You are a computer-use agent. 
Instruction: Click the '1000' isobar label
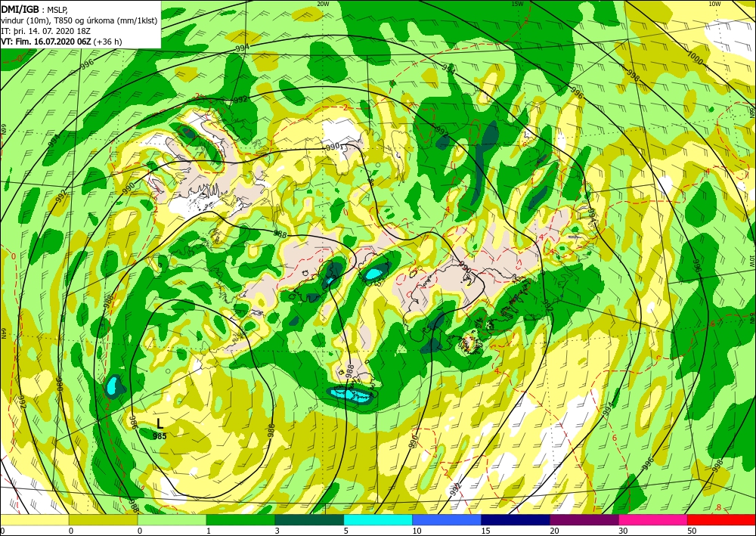pos(695,58)
